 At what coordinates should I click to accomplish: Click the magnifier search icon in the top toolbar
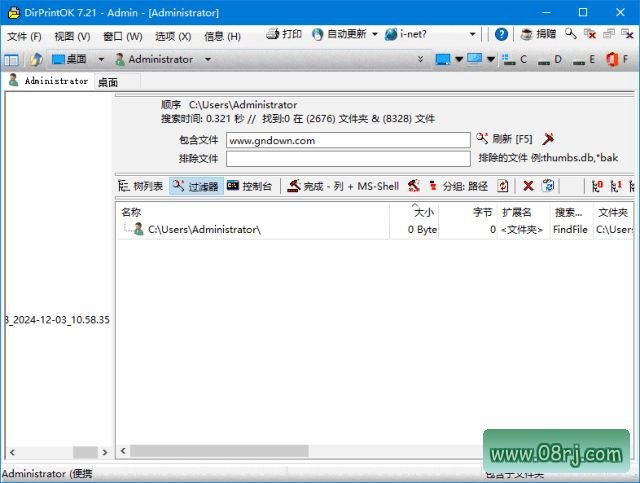click(x=571, y=34)
